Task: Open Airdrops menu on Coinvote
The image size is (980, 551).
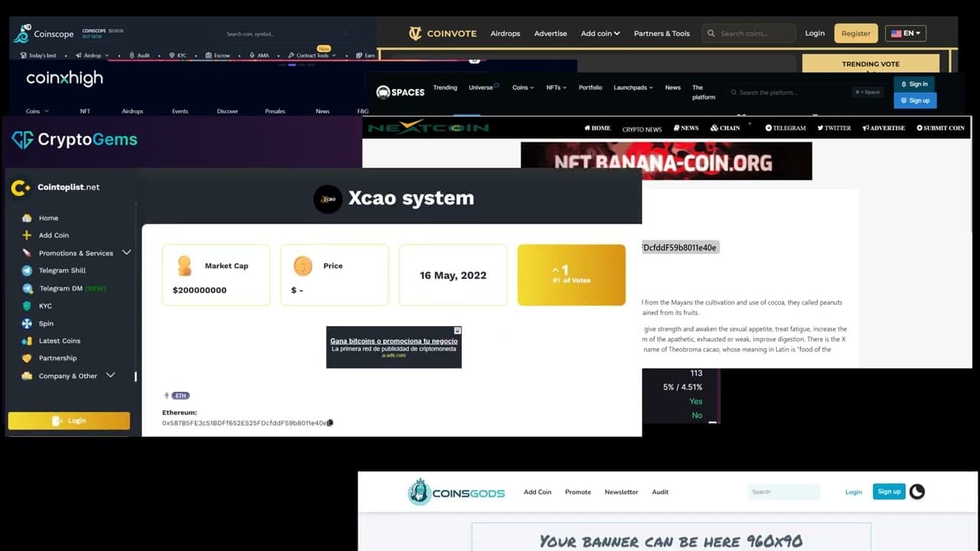Action: [x=505, y=34]
